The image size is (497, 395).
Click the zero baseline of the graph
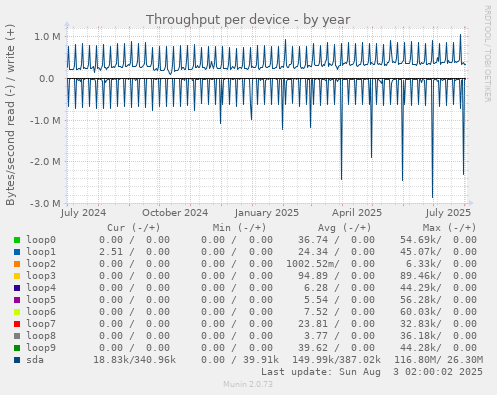[x=266, y=79]
